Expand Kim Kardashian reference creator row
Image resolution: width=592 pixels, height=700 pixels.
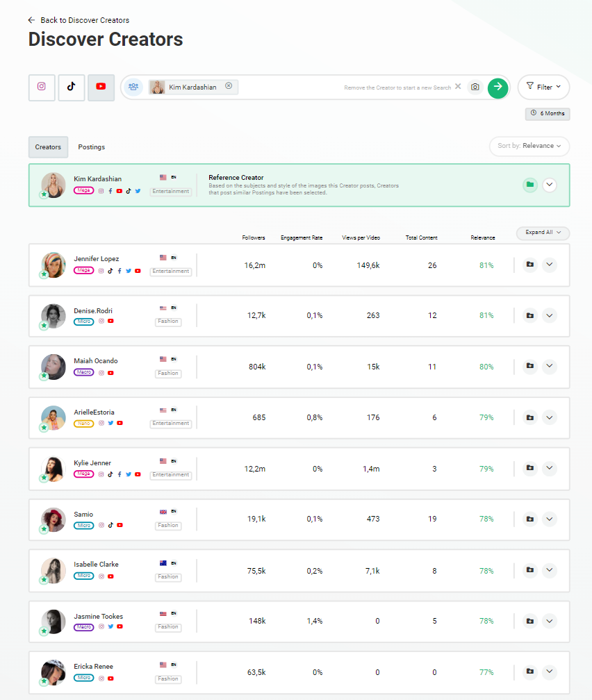[x=550, y=185]
